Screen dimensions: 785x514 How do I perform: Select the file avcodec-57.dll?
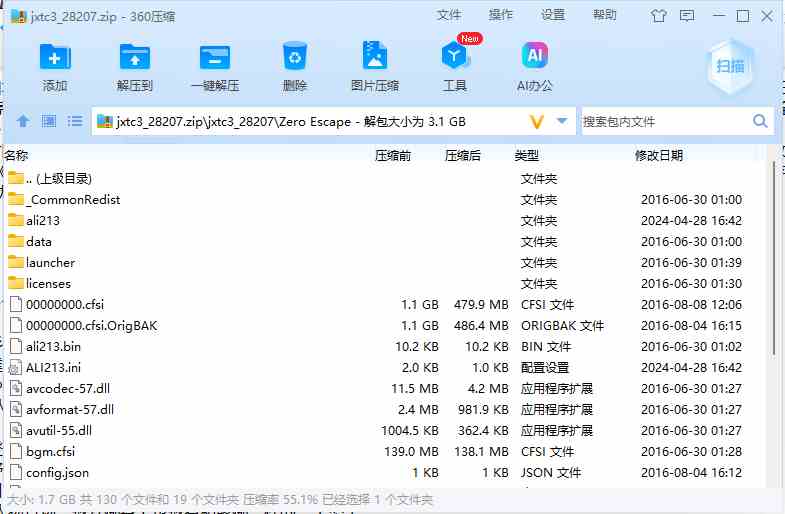[385, 389]
